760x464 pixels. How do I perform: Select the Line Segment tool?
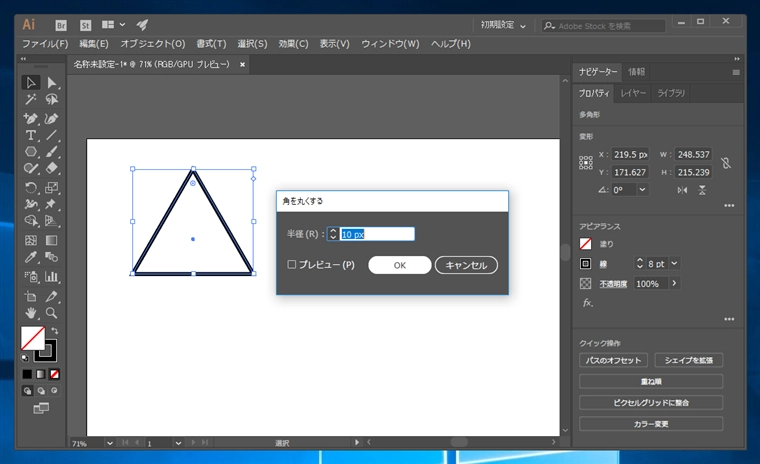click(51, 135)
